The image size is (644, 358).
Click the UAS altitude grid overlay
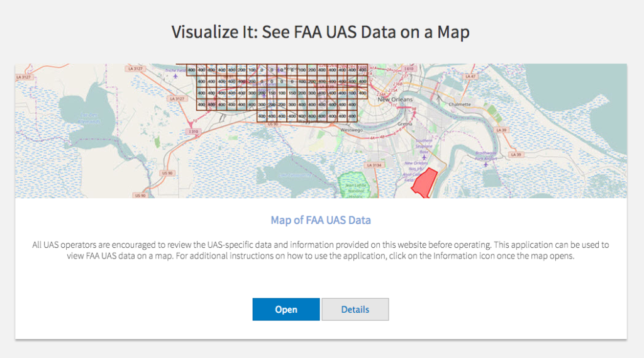pos(277,91)
